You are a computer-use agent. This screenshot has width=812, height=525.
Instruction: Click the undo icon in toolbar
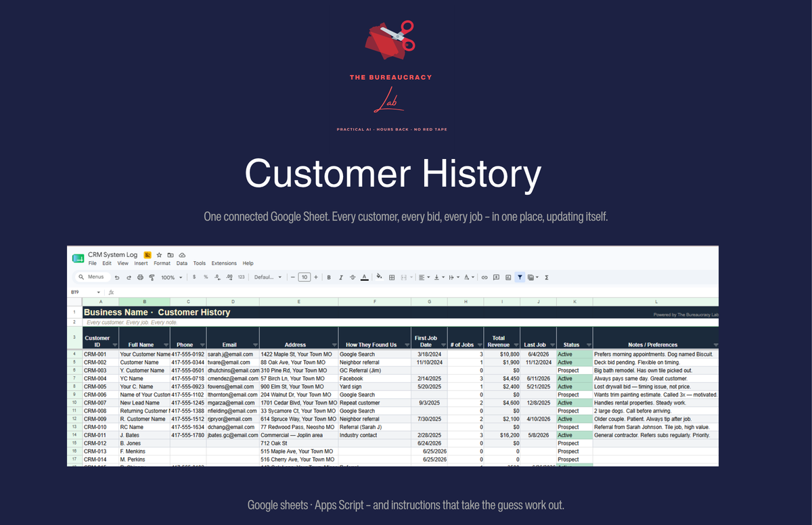[x=117, y=277]
